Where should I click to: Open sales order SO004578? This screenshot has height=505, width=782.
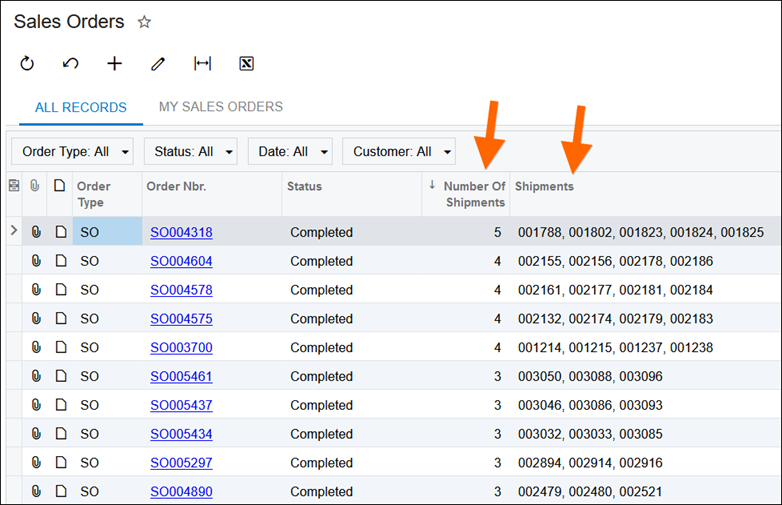pyautogui.click(x=182, y=290)
